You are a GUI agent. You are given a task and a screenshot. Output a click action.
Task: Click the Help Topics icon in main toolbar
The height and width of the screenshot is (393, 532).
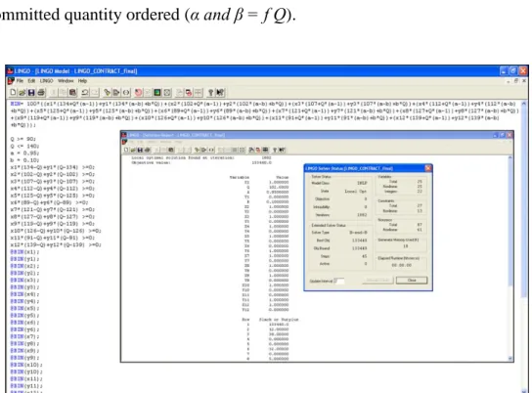pyautogui.click(x=210, y=92)
